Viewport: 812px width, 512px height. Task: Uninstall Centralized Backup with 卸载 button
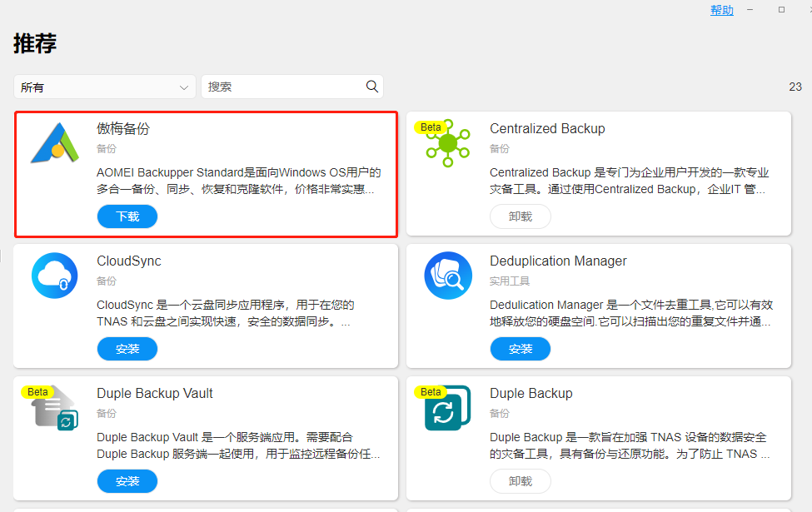(x=521, y=216)
